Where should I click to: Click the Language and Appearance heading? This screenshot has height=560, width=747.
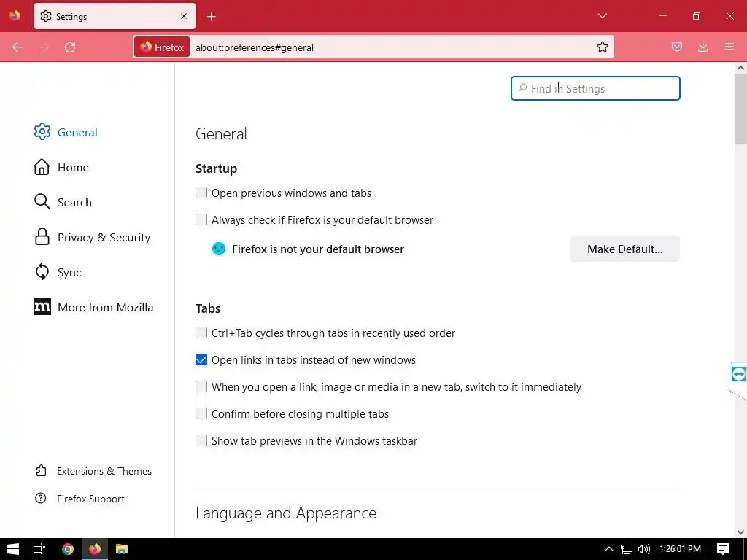tap(286, 513)
